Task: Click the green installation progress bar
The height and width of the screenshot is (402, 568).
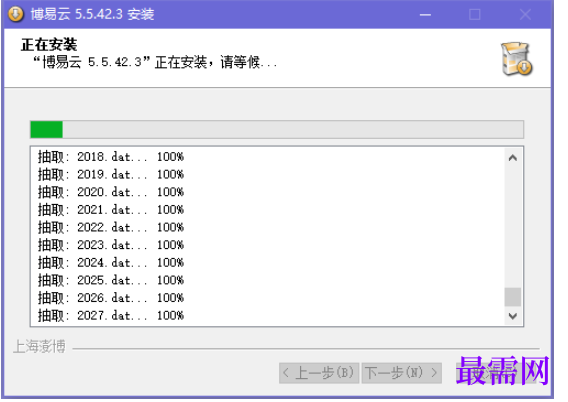Action: click(277, 129)
